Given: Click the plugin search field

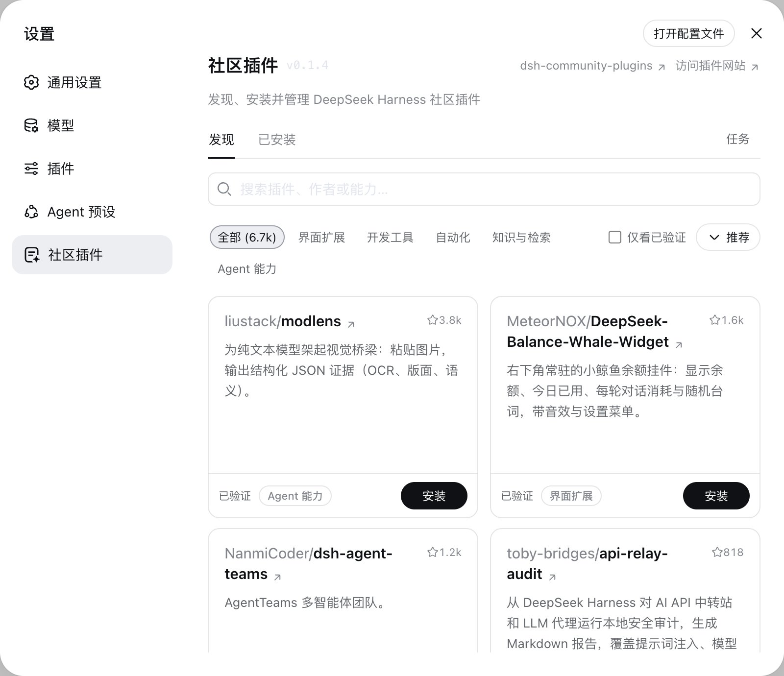Looking at the screenshot, I should point(484,189).
